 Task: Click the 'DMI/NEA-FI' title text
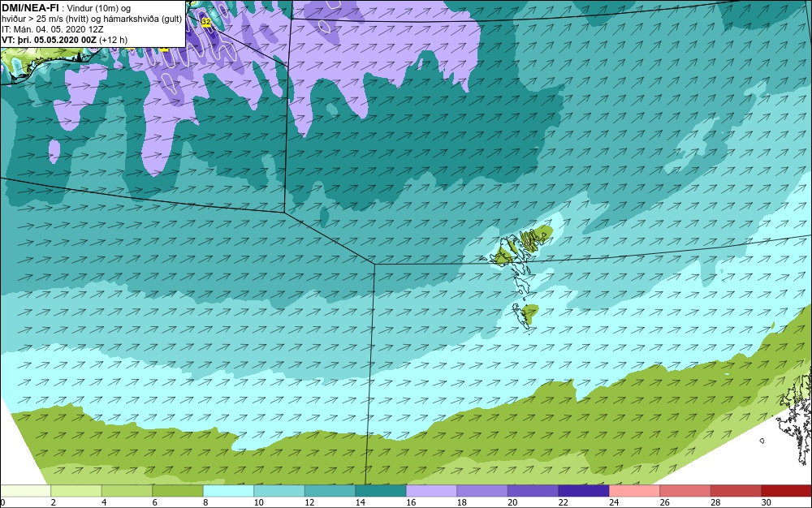tap(30, 8)
